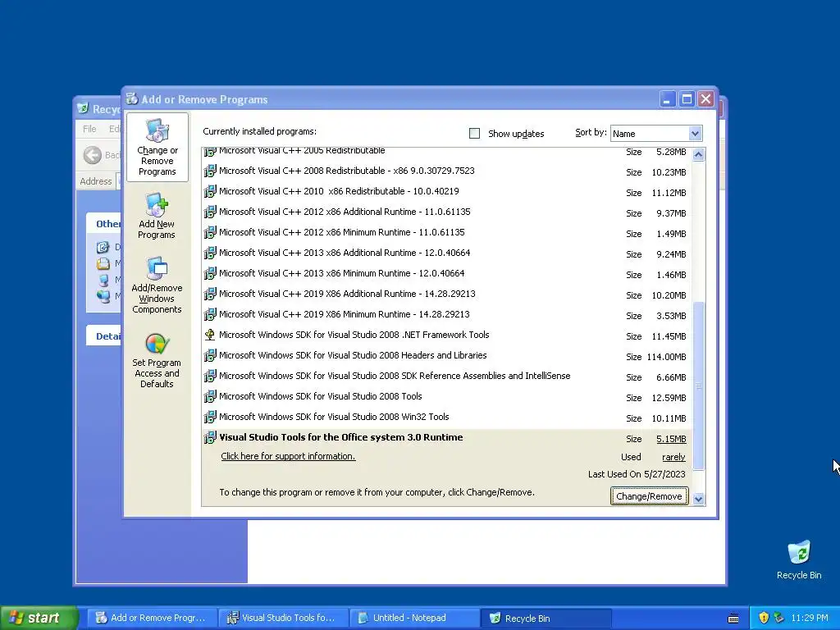Click icon of Visual C++ 2008 Redistributable entry

coord(210,171)
